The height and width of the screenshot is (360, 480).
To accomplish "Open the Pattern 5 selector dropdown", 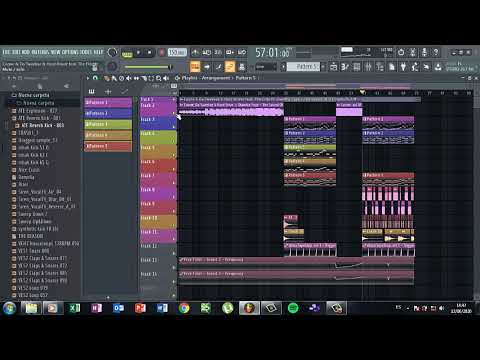I will pyautogui.click(x=303, y=67).
